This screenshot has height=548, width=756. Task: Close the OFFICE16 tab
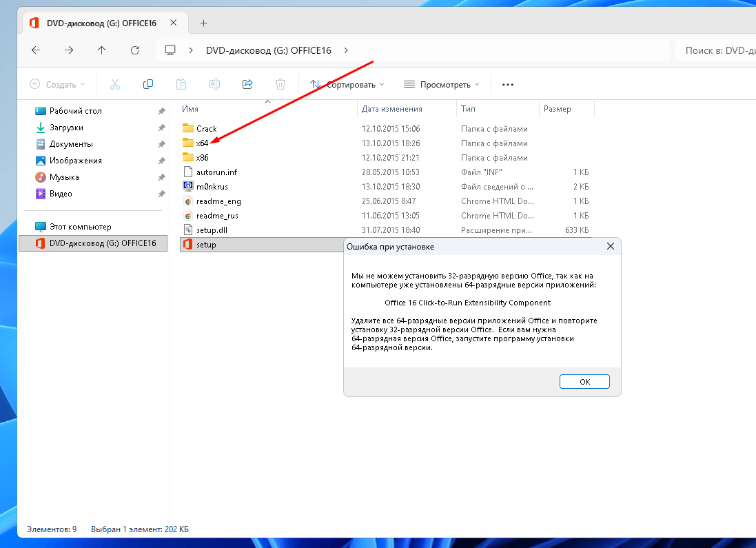pos(174,23)
